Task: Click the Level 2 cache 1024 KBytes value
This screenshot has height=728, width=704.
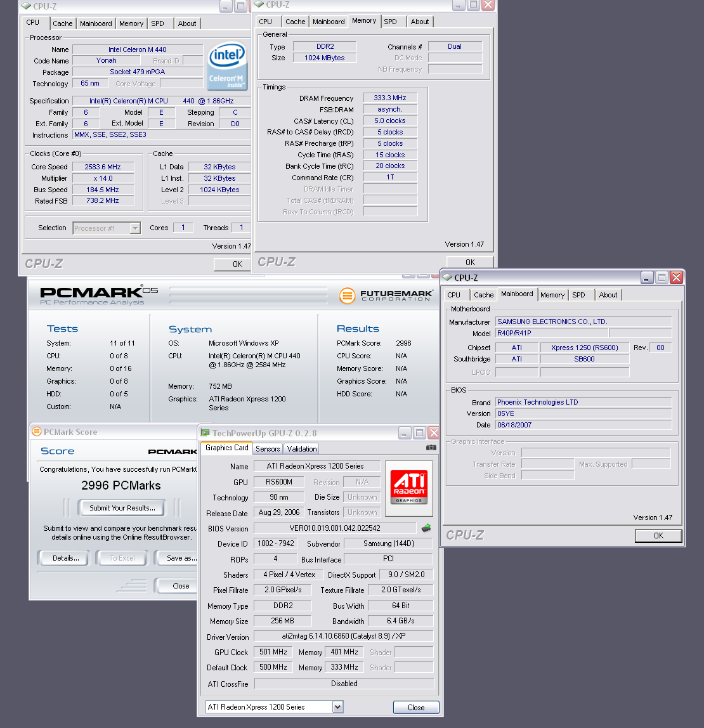Action: point(219,190)
